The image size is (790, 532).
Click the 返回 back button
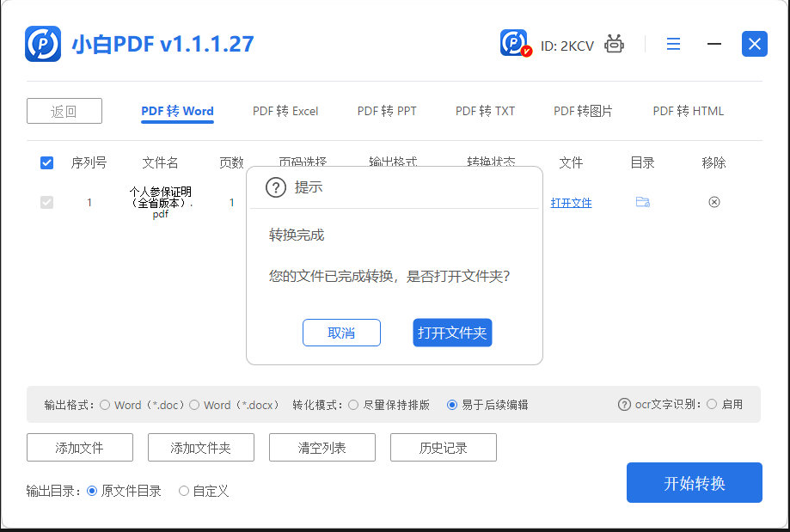[64, 111]
